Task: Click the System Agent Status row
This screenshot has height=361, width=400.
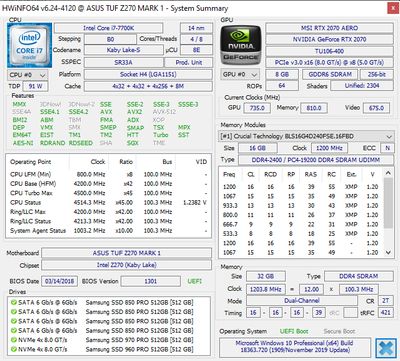Action: point(108,231)
